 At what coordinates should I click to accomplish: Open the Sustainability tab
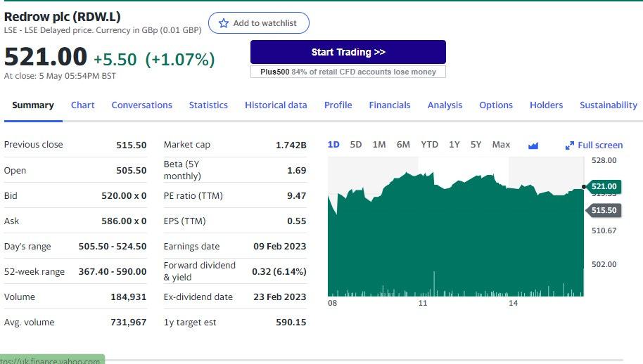click(x=609, y=105)
